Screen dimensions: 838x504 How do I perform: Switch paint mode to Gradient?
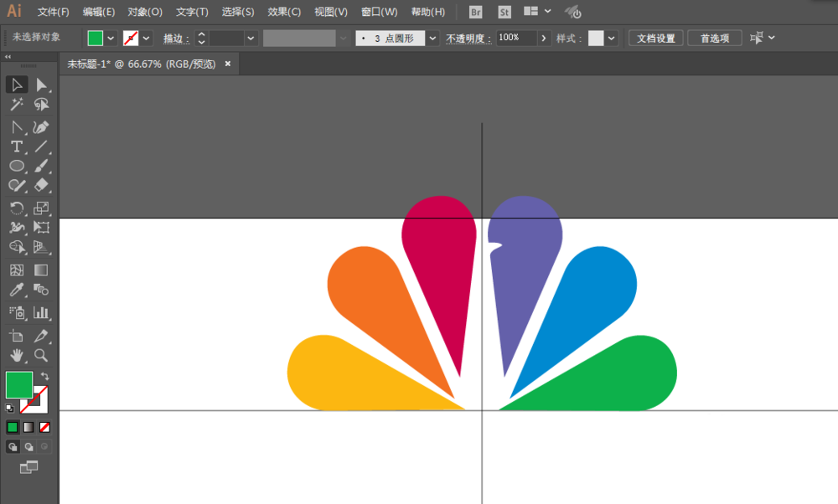point(28,427)
